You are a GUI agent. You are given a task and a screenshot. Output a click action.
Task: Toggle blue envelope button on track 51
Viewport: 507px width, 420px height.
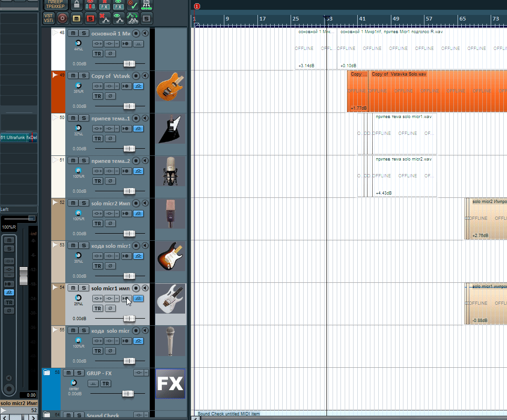pyautogui.click(x=139, y=171)
